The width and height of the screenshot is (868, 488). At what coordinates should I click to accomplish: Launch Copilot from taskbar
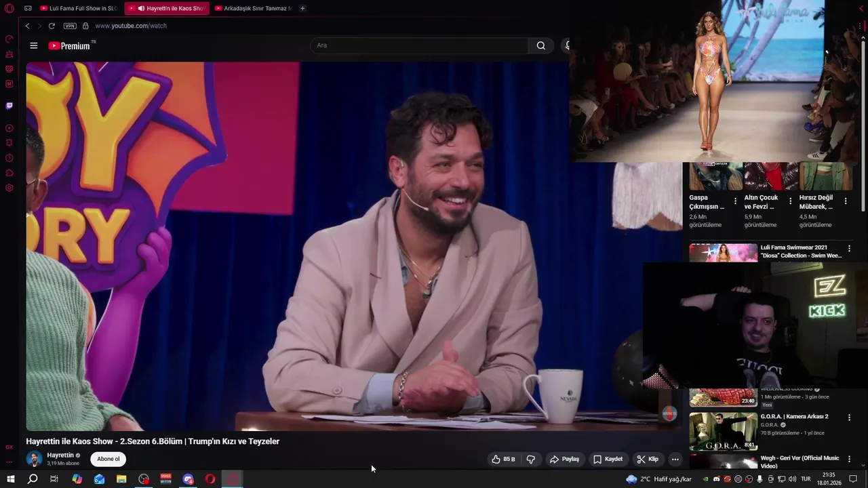[x=77, y=479]
